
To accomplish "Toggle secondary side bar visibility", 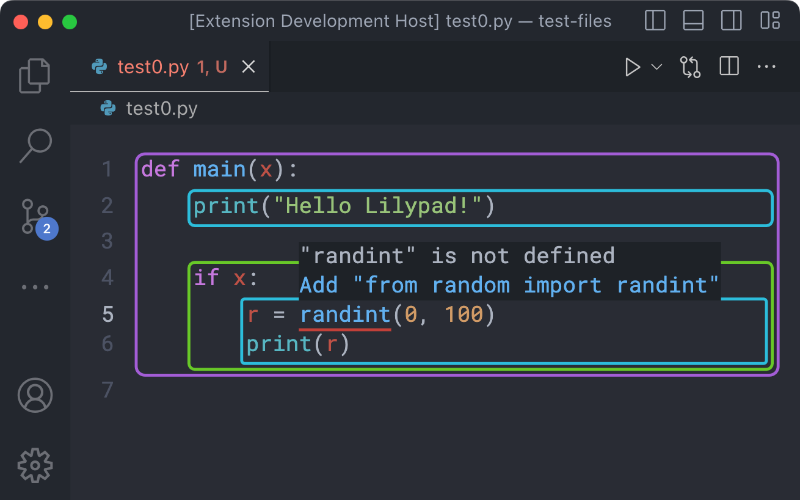I will tap(731, 20).
